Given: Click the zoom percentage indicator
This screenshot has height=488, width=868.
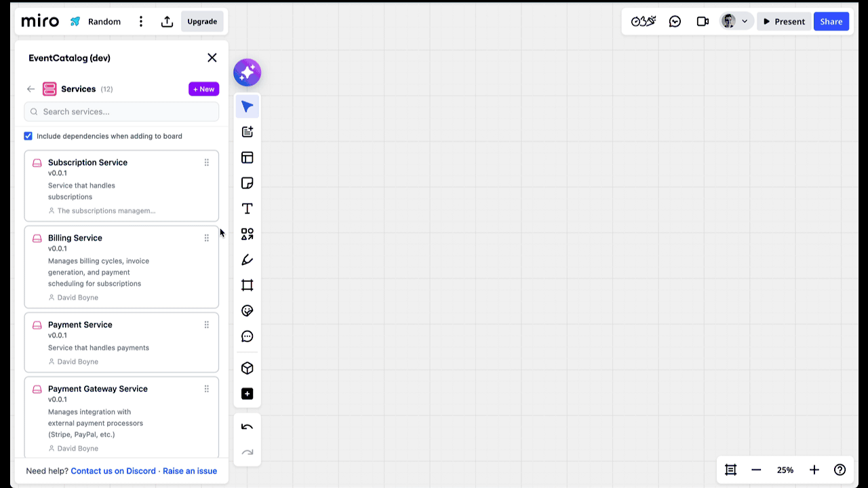Looking at the screenshot, I should pos(785,470).
